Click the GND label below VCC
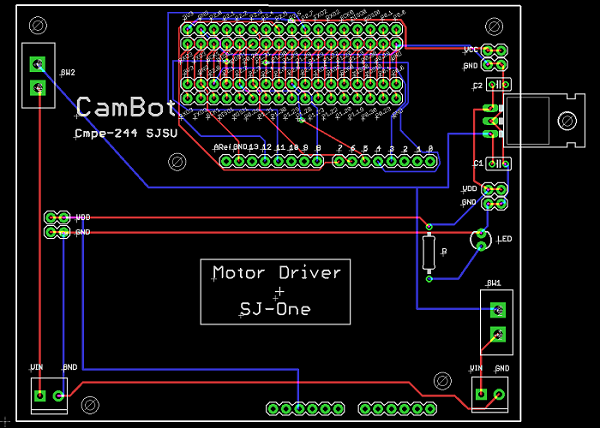 (x=471, y=66)
